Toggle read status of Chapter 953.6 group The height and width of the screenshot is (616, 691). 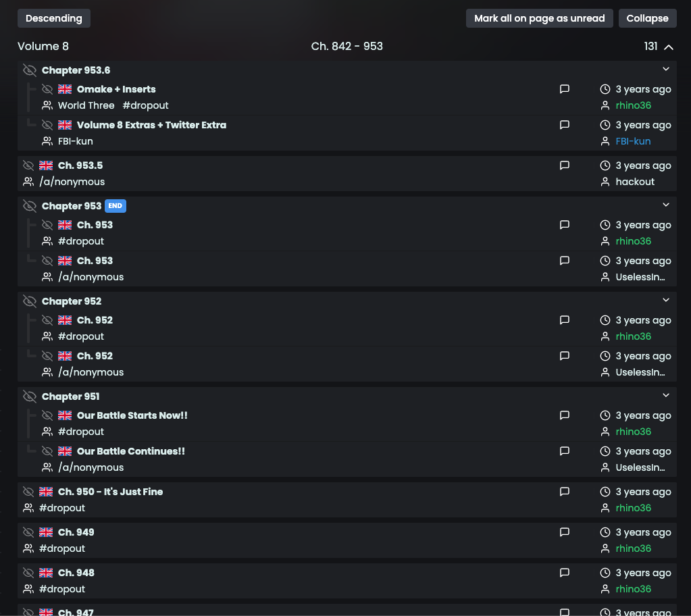click(30, 70)
